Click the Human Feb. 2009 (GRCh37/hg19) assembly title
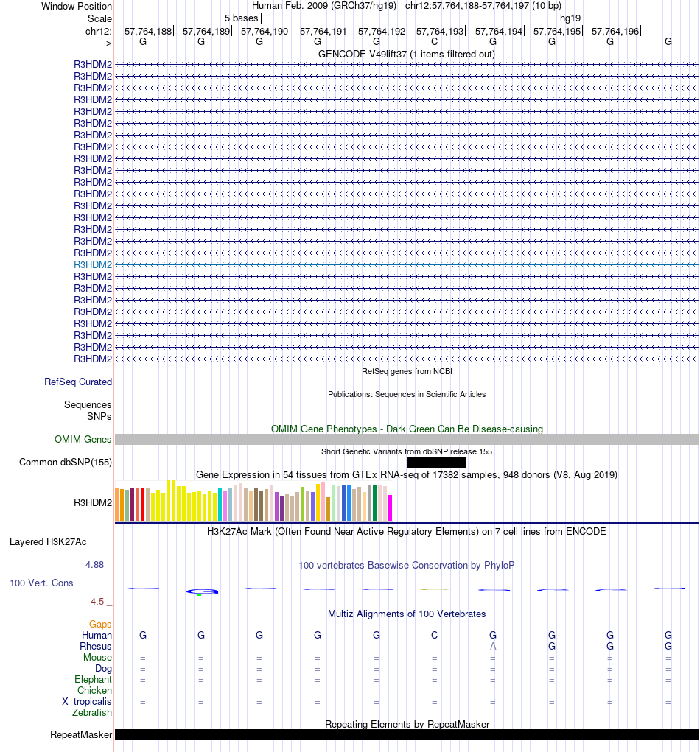This screenshot has height=752, width=700. 324,6
